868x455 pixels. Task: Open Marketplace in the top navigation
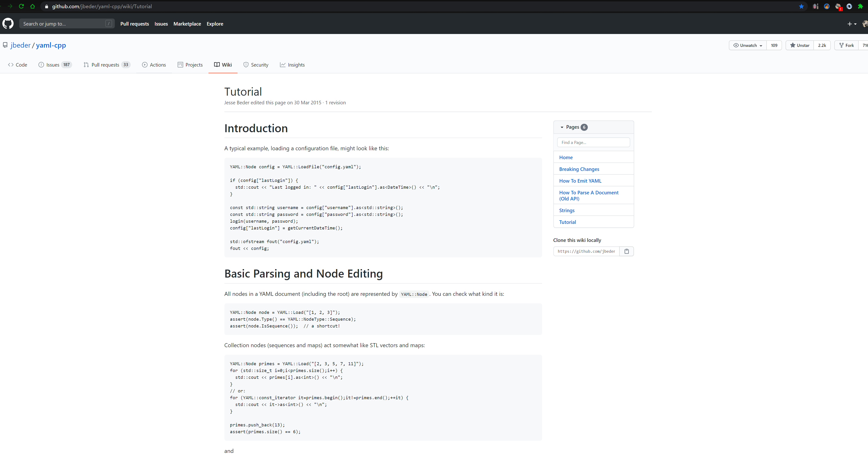[187, 24]
